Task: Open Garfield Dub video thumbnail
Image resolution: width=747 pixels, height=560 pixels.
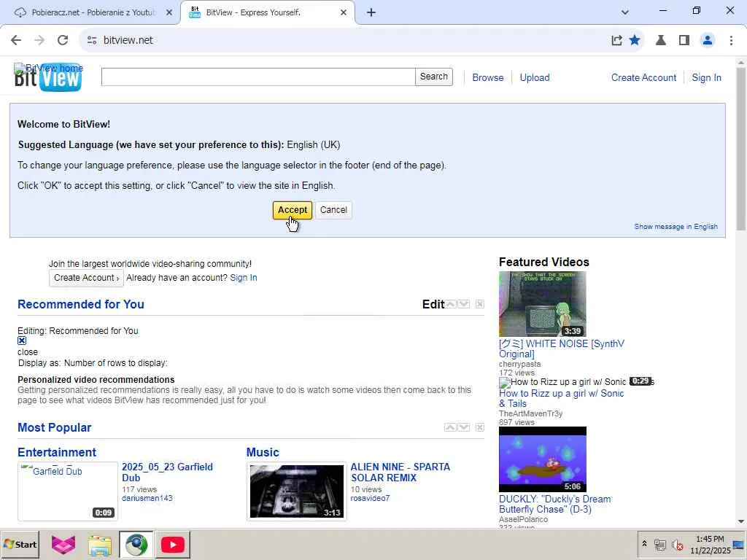Action: 68,491
